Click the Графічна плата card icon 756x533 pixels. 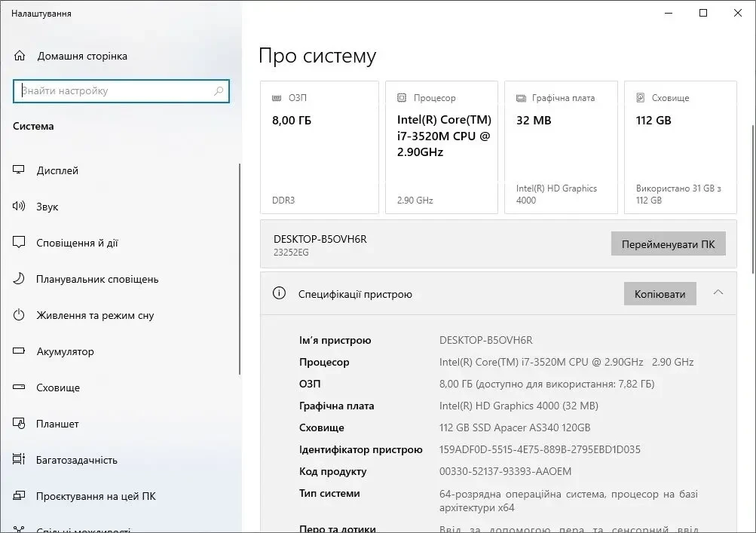coord(521,98)
